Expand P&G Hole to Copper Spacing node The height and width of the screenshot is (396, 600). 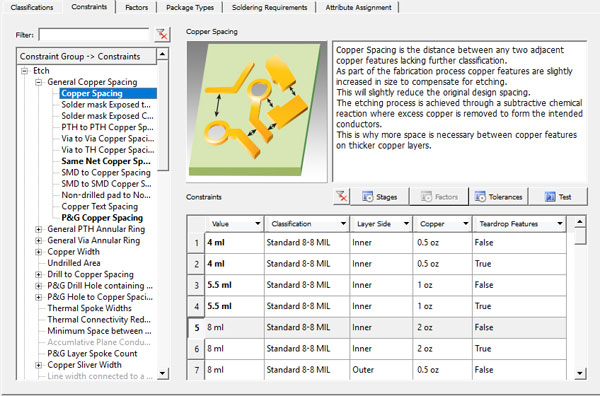tap(38, 297)
